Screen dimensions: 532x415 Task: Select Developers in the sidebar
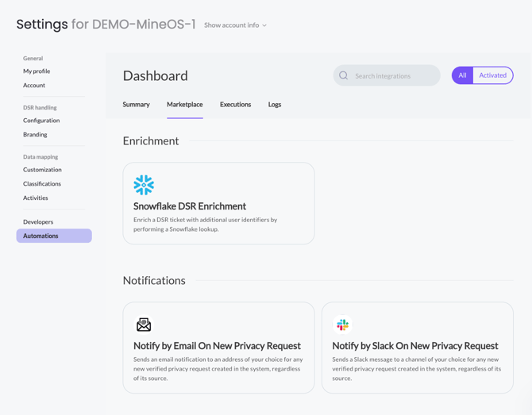[x=38, y=222]
